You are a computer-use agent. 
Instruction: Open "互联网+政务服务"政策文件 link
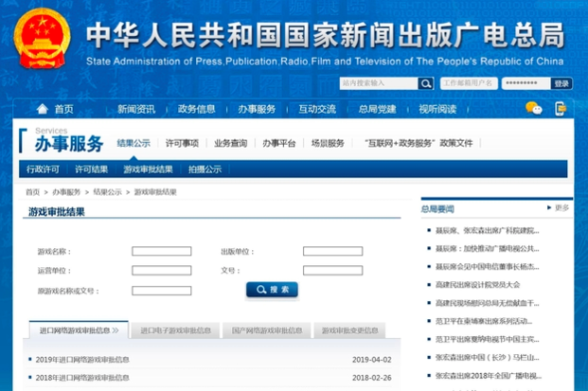(419, 143)
